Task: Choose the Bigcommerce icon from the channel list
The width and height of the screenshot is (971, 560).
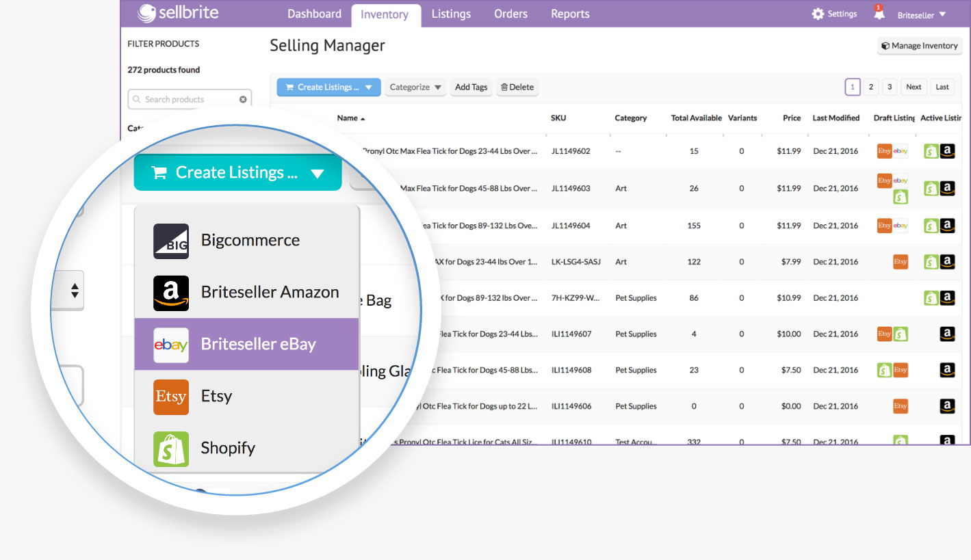Action: [x=170, y=240]
